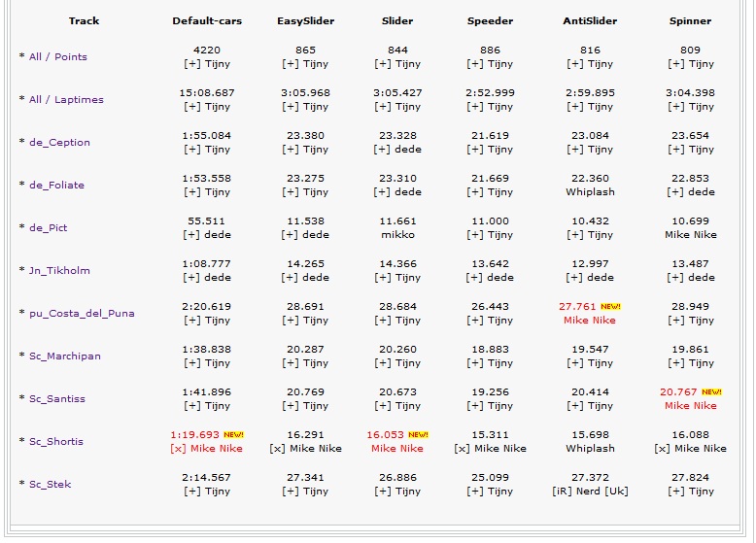Open the All / Laptimes link
756x543 pixels.
pos(66,100)
